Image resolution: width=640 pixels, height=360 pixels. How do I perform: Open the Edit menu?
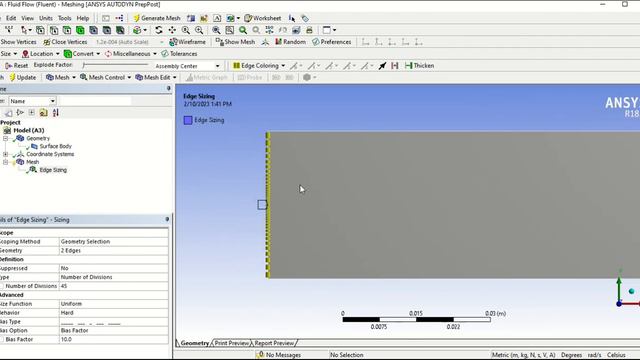[x=11, y=18]
